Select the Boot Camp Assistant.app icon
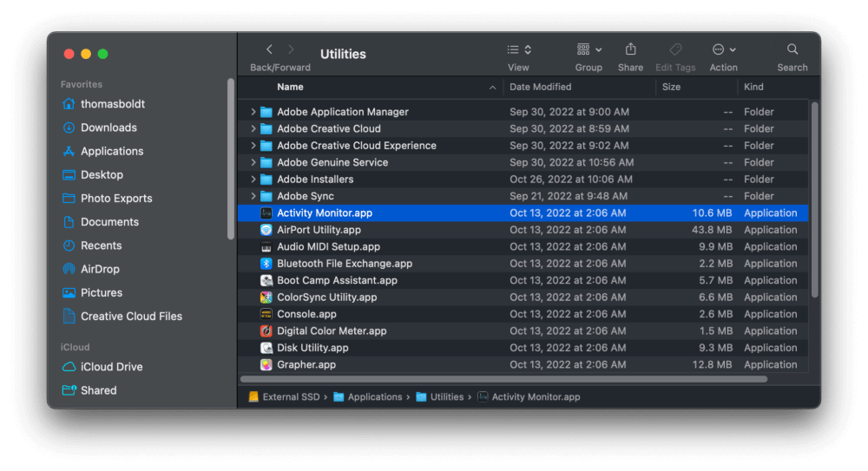Image resolution: width=868 pixels, height=471 pixels. [x=266, y=281]
